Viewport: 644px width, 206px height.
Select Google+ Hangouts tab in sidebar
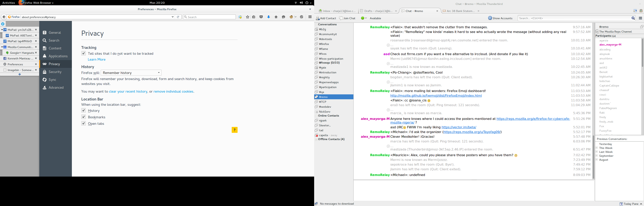20,53
